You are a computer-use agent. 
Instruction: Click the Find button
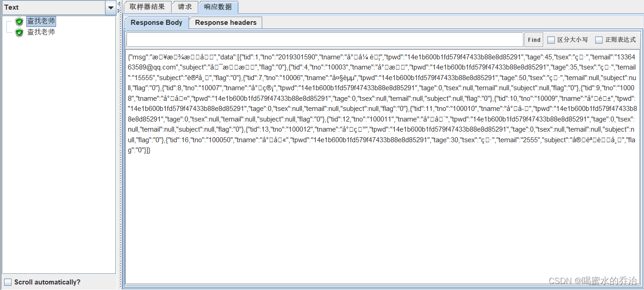point(534,40)
